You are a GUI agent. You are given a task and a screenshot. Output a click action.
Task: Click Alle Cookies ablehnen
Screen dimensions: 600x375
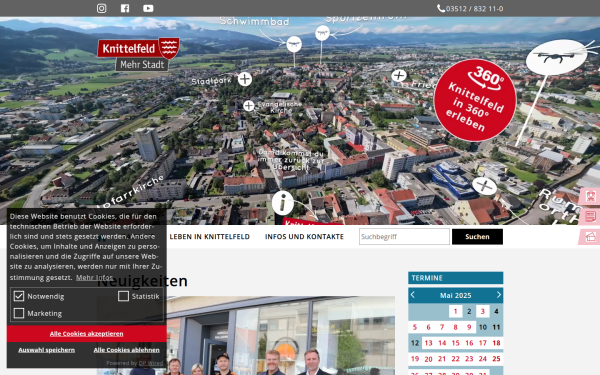click(x=127, y=350)
